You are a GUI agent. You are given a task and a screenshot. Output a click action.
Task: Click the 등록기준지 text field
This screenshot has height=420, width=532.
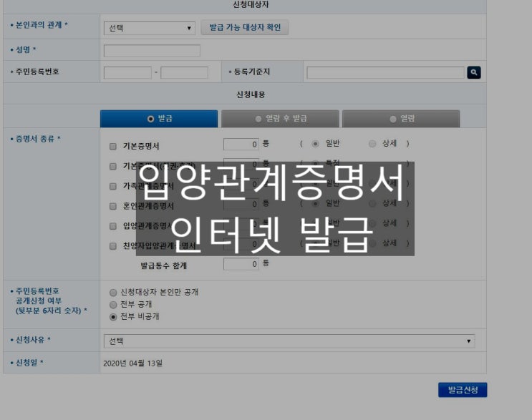(385, 72)
